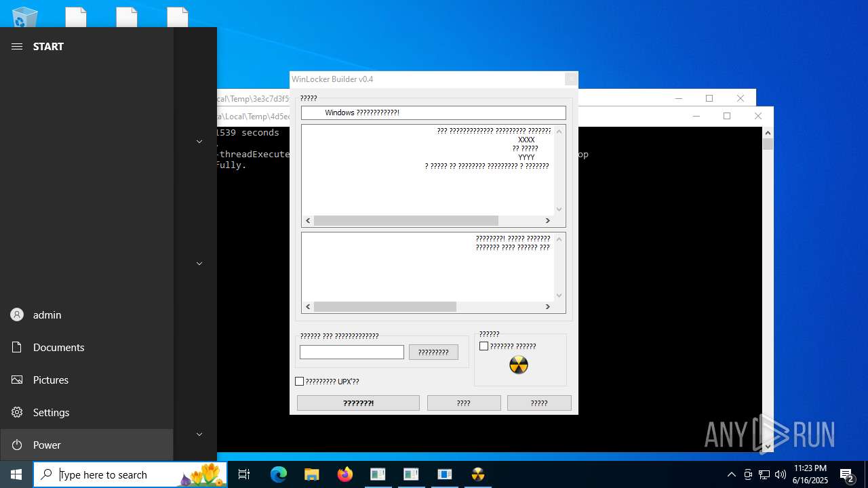Viewport: 868px width, 488px height.
Task: Click the console window vertical scrollbar down arrow
Action: click(x=768, y=447)
